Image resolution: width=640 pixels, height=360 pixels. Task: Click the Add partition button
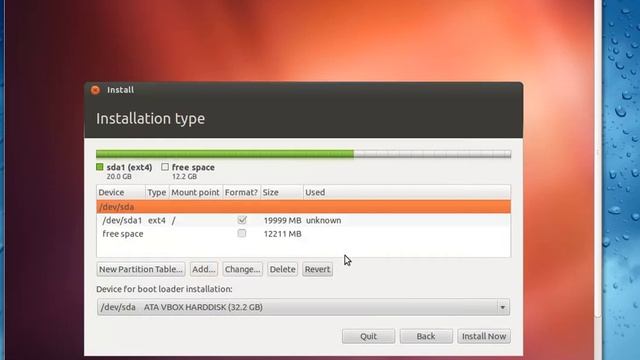[x=204, y=269]
